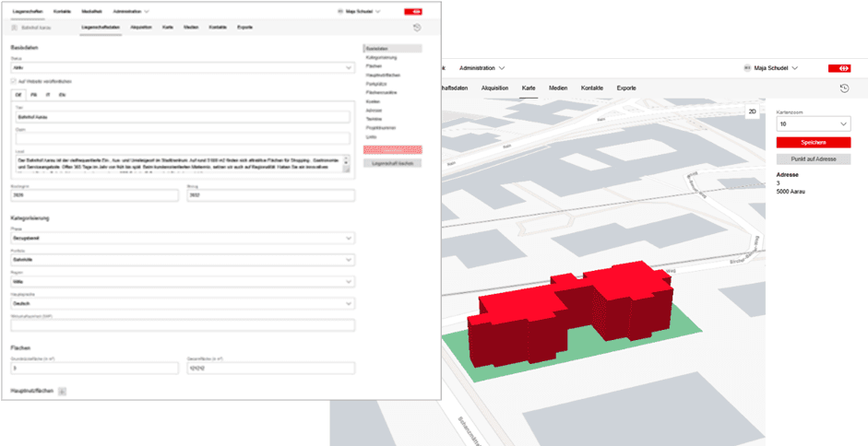Select the FR language tab
The image size is (868, 446).
(34, 95)
